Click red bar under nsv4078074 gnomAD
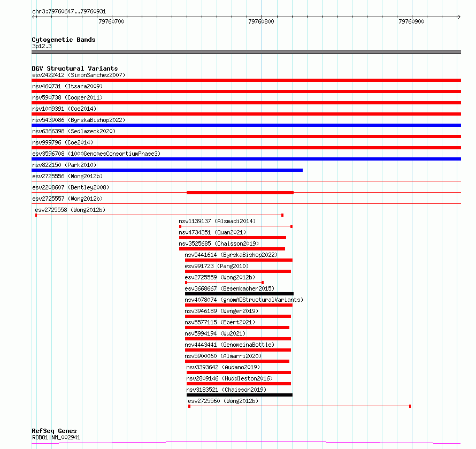The height and width of the screenshot is (449, 476). tap(239, 305)
